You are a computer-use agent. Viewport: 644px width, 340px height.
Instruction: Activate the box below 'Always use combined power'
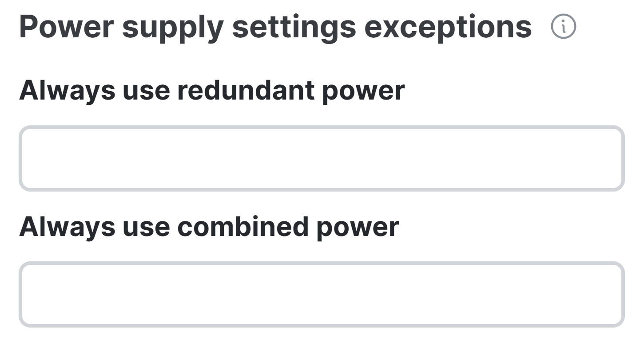tap(322, 295)
